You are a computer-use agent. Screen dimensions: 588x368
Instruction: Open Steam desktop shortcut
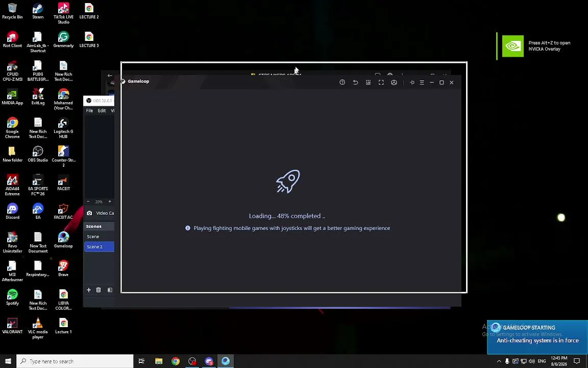[x=38, y=11]
